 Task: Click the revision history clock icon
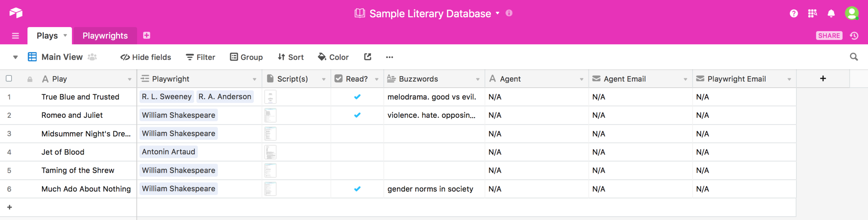[x=854, y=36]
